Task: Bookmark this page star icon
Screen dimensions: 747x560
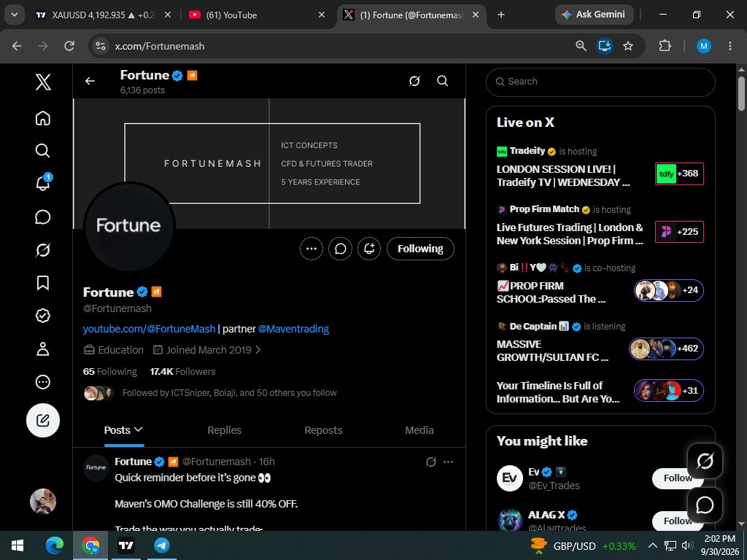Action: click(628, 46)
